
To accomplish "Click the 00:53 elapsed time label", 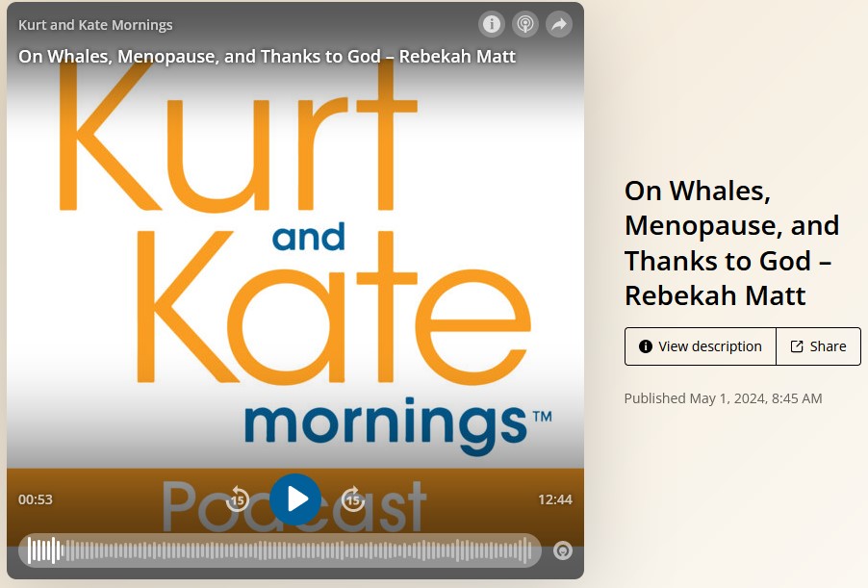I will pos(36,499).
